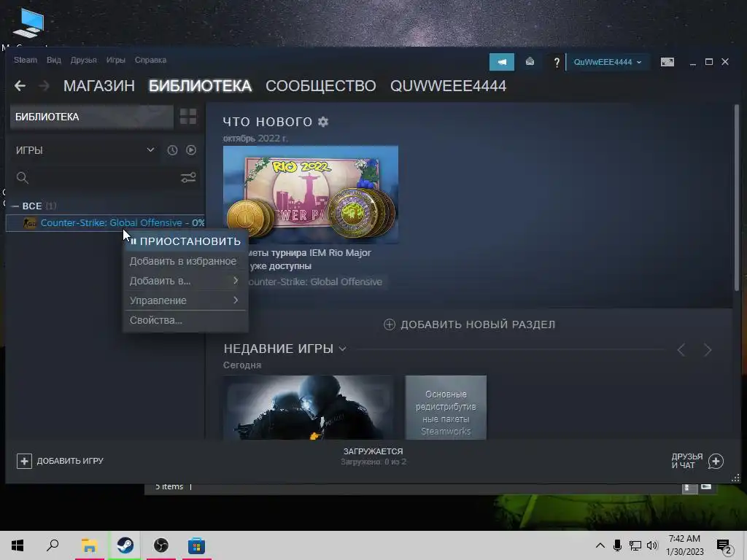Sort games by recent activity clock icon
The width and height of the screenshot is (747, 560).
pos(172,150)
